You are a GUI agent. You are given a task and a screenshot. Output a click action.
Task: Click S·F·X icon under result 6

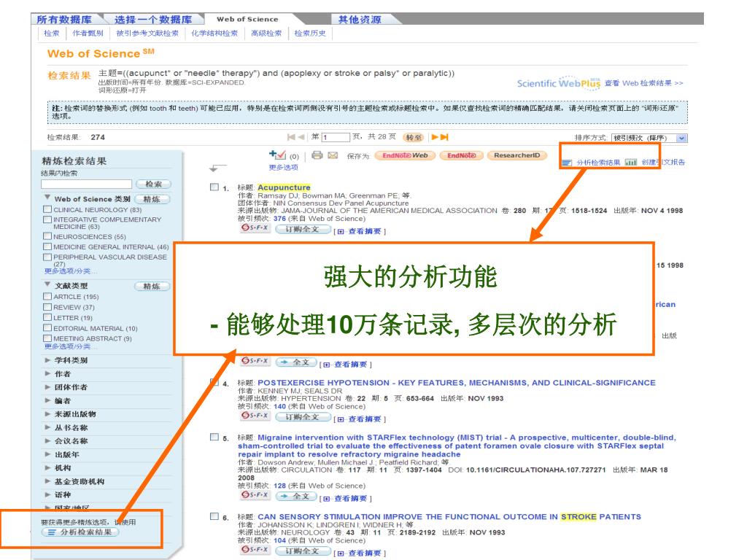click(255, 550)
